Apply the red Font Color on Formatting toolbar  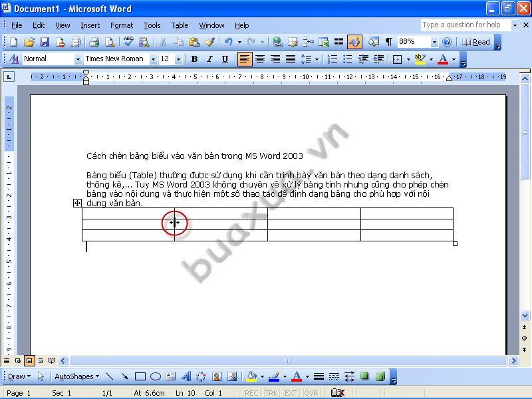(443, 59)
